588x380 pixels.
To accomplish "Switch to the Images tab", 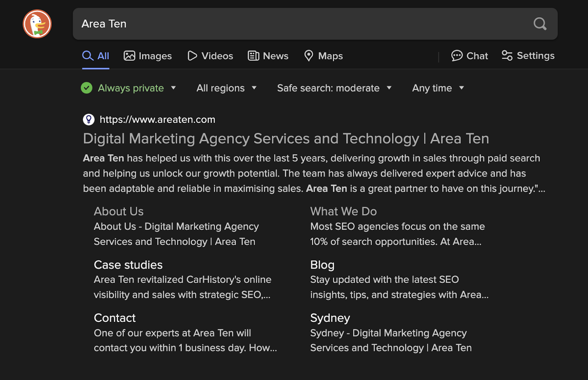I will point(148,56).
